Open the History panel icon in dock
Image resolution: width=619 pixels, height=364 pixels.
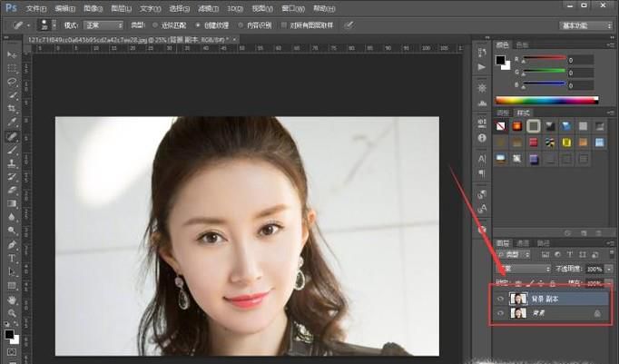pyautogui.click(x=482, y=53)
